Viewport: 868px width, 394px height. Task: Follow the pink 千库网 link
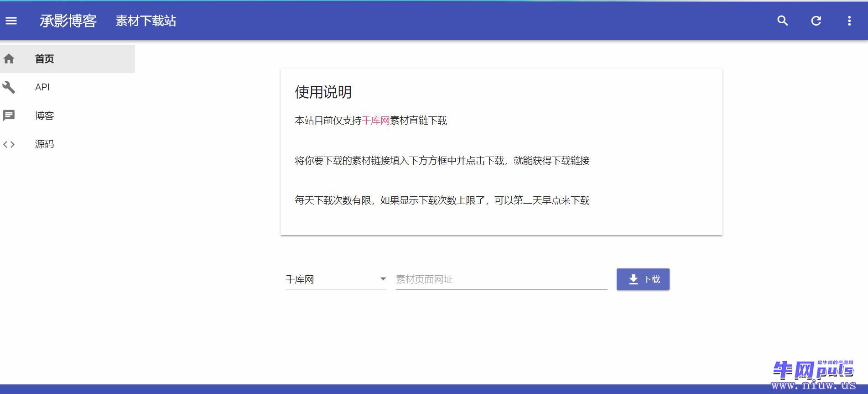[376, 121]
